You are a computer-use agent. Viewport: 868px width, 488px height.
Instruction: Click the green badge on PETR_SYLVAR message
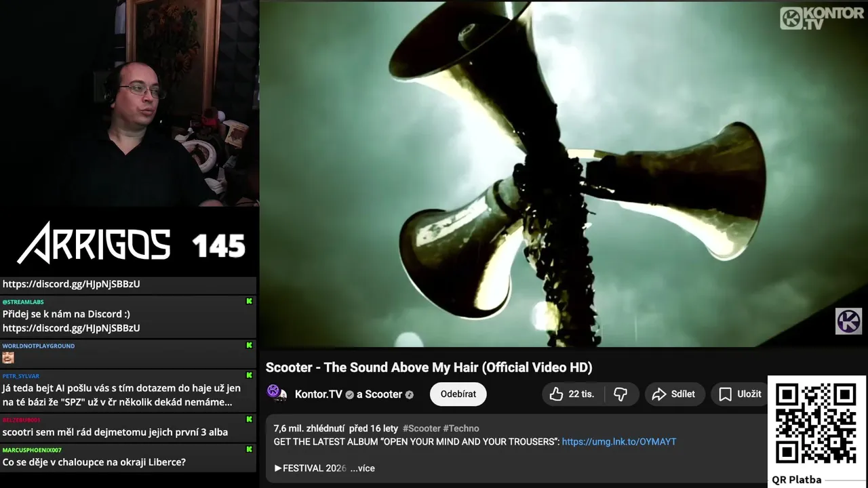pyautogui.click(x=249, y=375)
